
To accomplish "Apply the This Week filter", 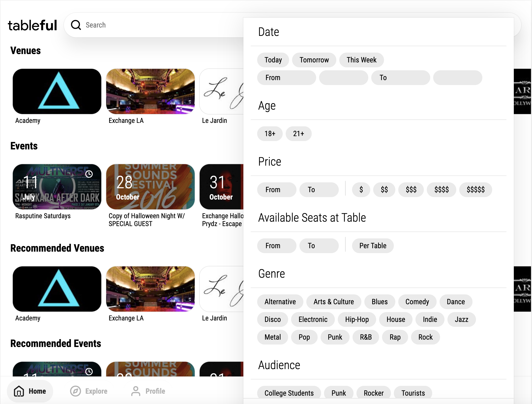I will pos(361,60).
